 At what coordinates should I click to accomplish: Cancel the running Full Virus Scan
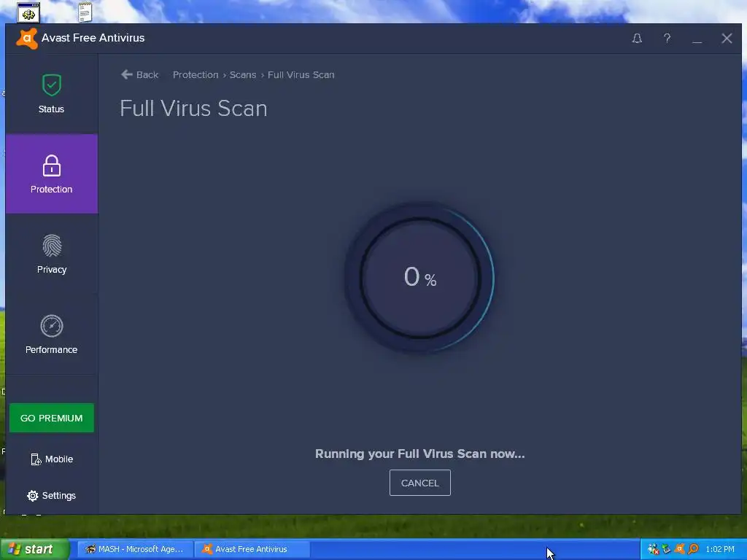point(419,483)
